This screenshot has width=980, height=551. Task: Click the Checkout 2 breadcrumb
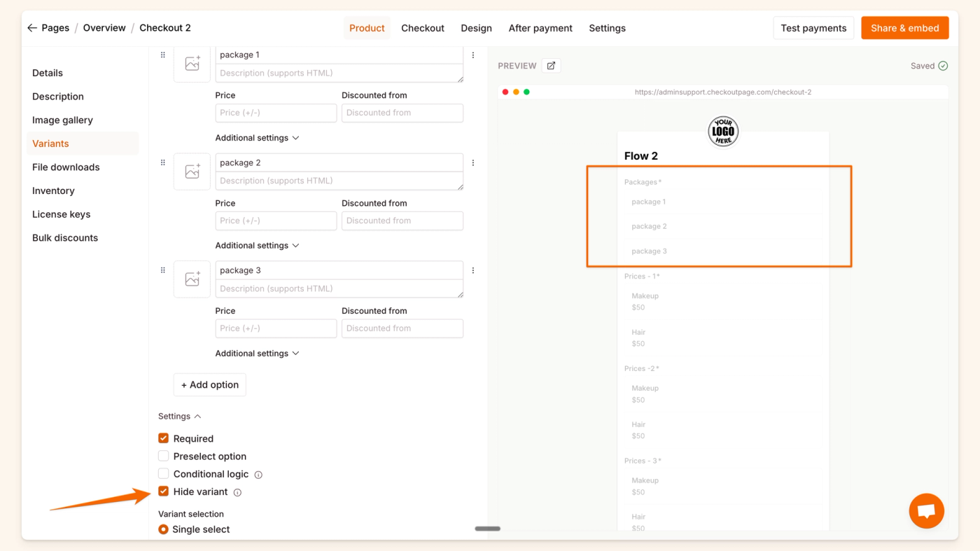pos(165,28)
